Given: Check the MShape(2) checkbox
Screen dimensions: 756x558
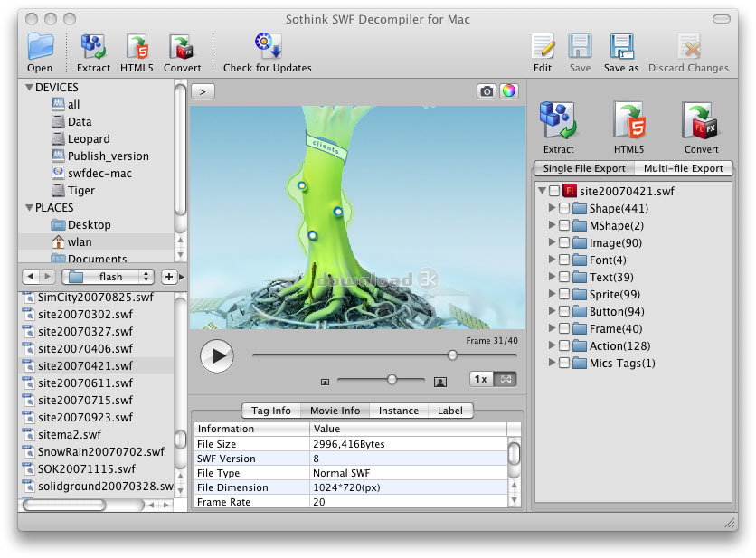Looking at the screenshot, I should (x=564, y=226).
